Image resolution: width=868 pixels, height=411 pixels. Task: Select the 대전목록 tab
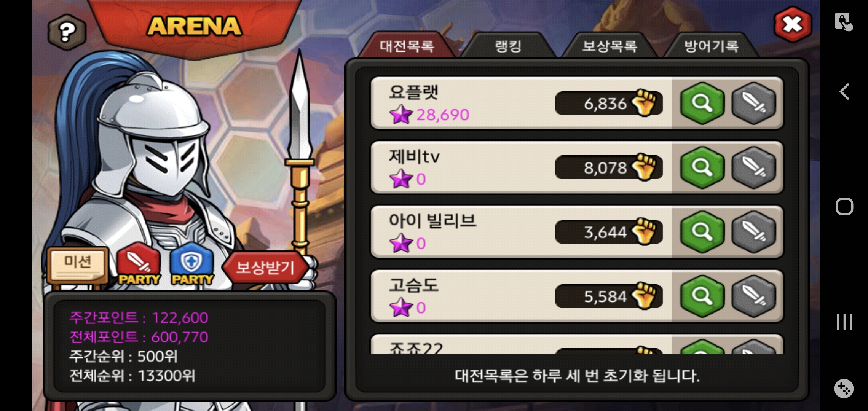[x=407, y=46]
